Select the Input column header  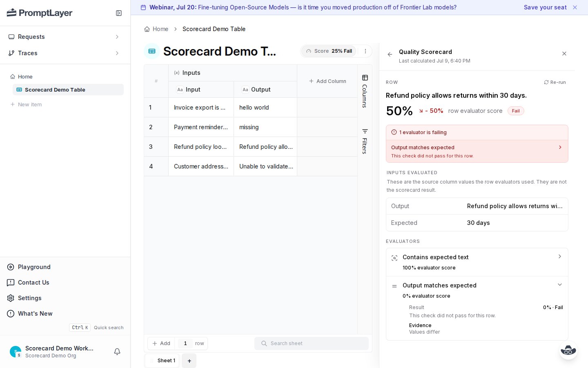click(201, 90)
